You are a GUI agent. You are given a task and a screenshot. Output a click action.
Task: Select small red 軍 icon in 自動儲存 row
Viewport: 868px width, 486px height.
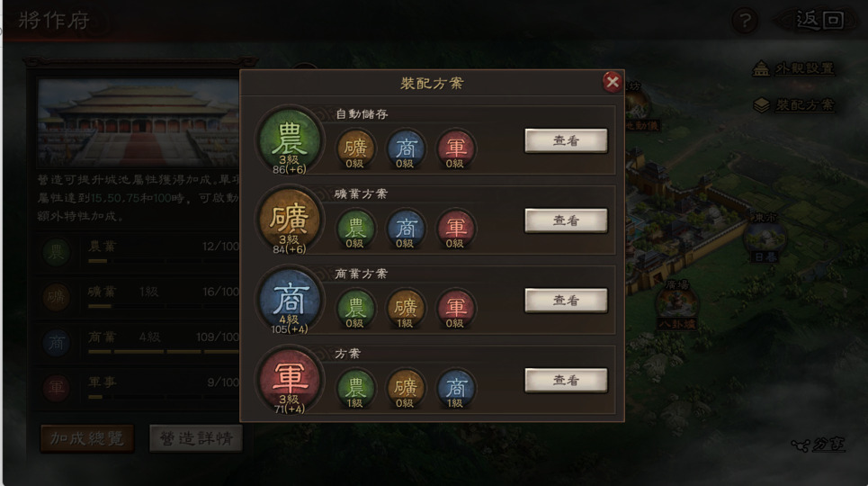pyautogui.click(x=456, y=149)
